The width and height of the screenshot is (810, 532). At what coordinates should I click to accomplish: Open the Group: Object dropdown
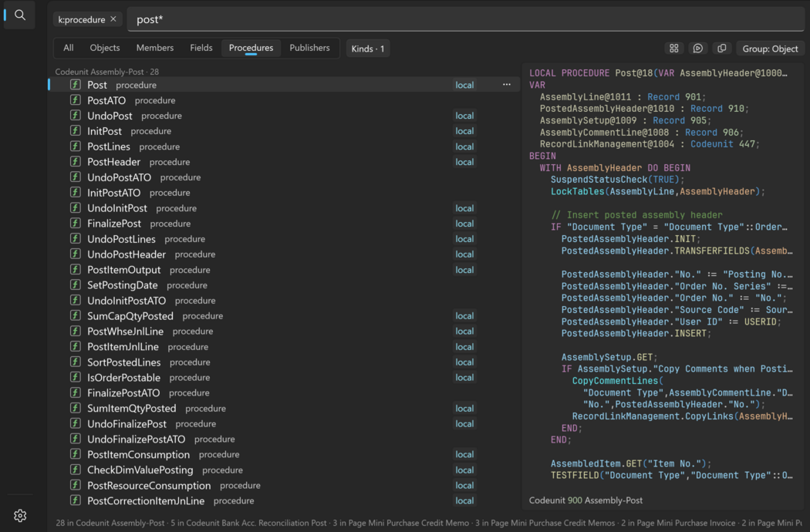(770, 49)
